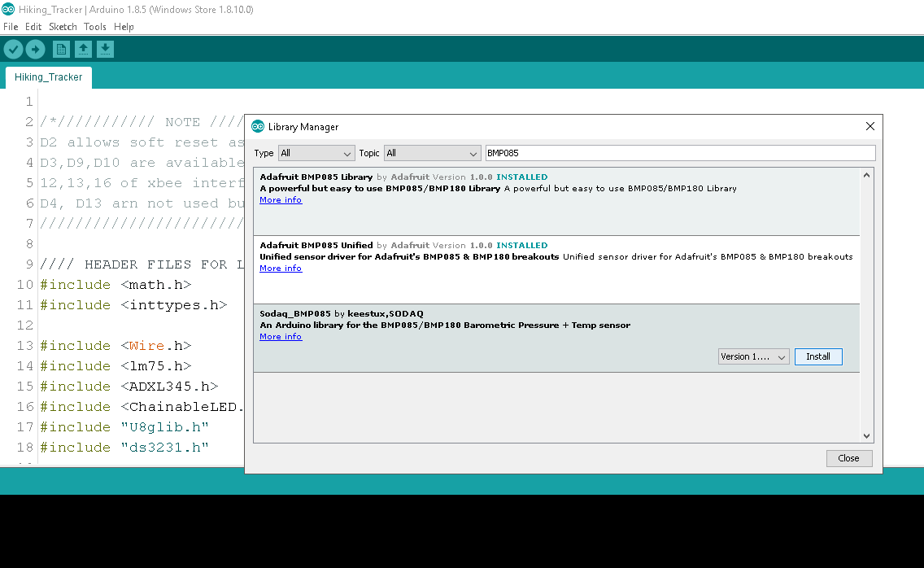Close the Library Manager with X icon
Screen dimensions: 924x568
[870, 127]
